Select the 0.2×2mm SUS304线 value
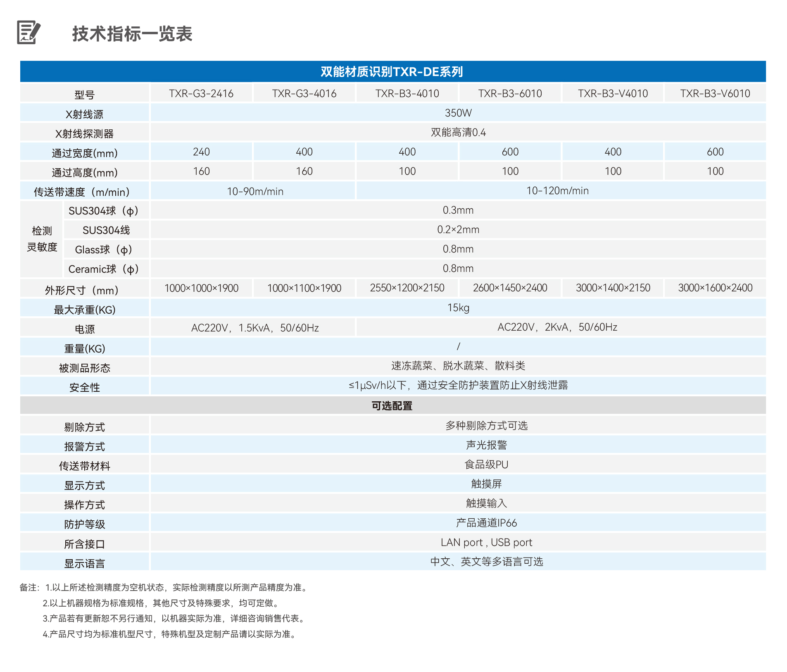Screen dimensions: 787x672 [x=459, y=229]
